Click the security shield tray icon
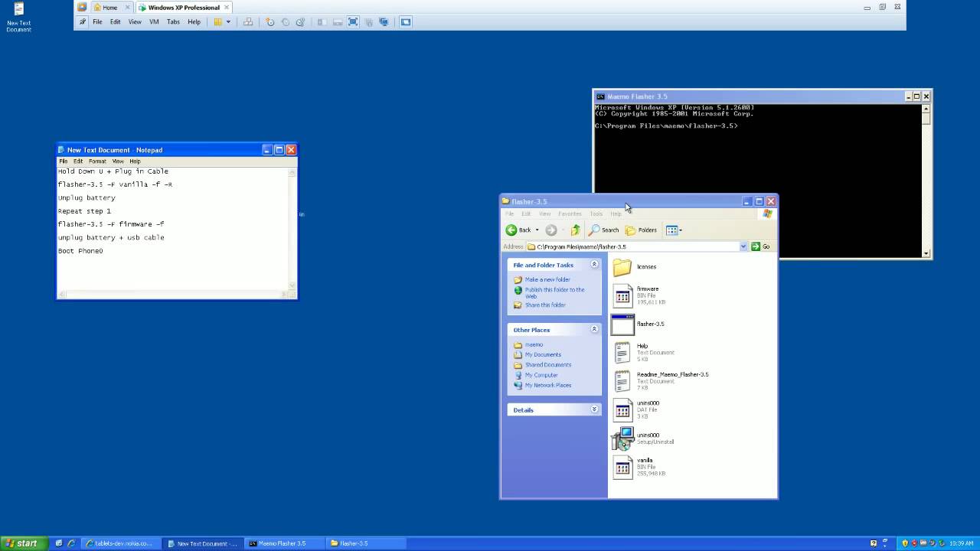The width and height of the screenshot is (980, 551). click(905, 543)
